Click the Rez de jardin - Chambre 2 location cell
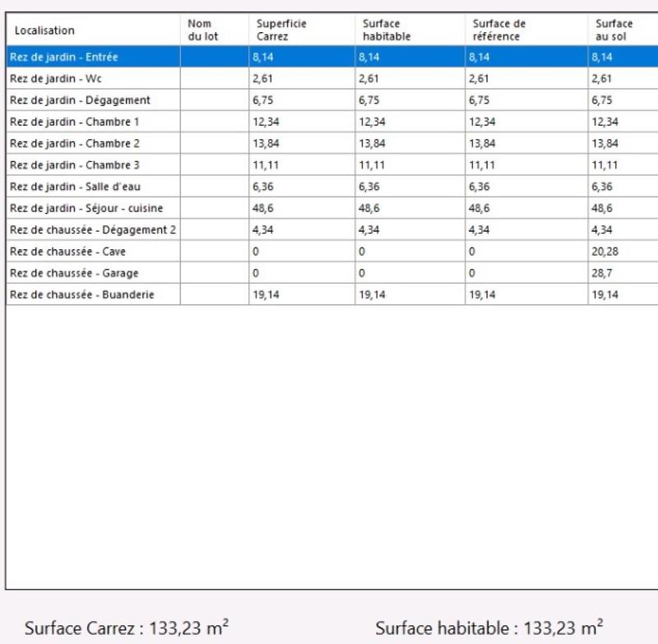 (x=74, y=143)
